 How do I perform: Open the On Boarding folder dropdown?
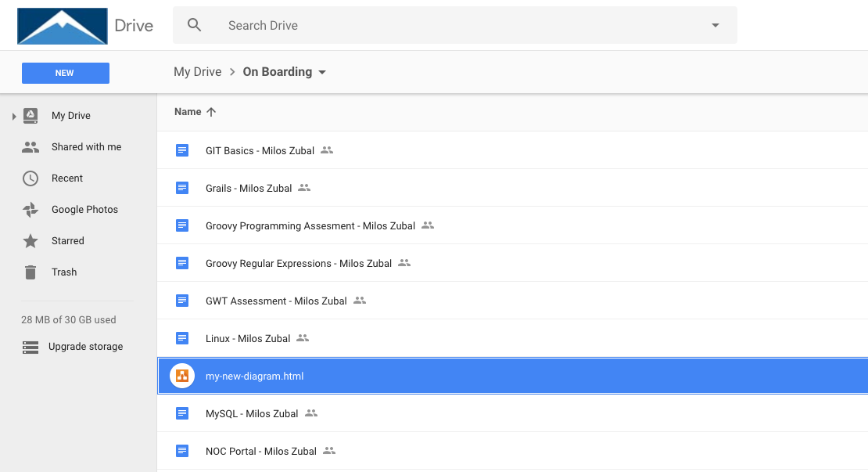tap(322, 72)
